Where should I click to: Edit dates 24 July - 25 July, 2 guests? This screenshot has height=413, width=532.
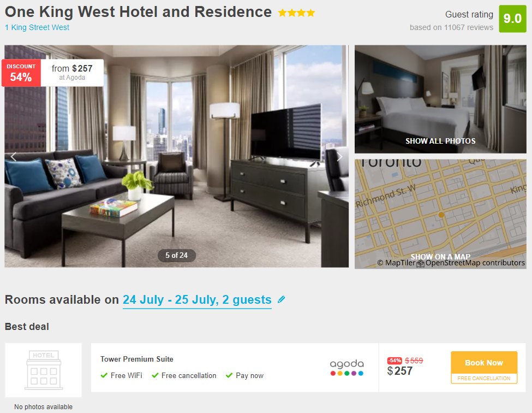(x=197, y=300)
